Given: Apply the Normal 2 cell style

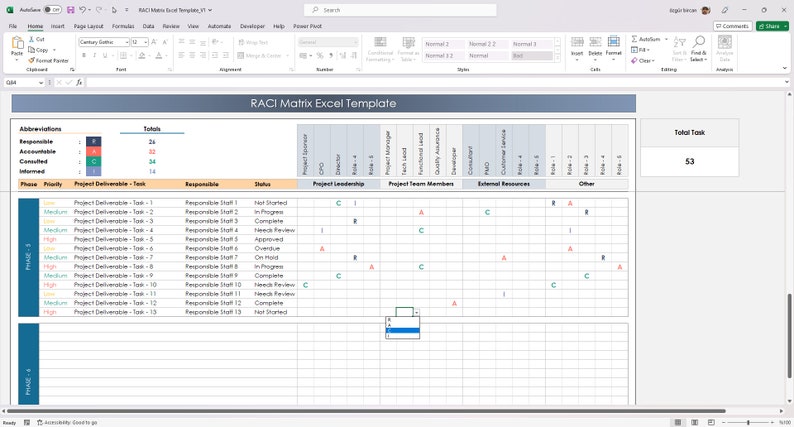Looking at the screenshot, I should pyautogui.click(x=443, y=44).
